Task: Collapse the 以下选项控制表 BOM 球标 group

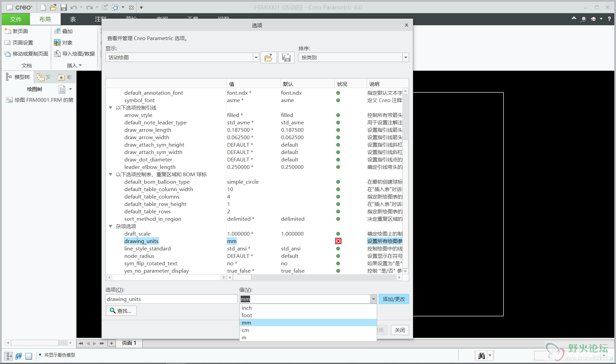Action: pos(111,175)
